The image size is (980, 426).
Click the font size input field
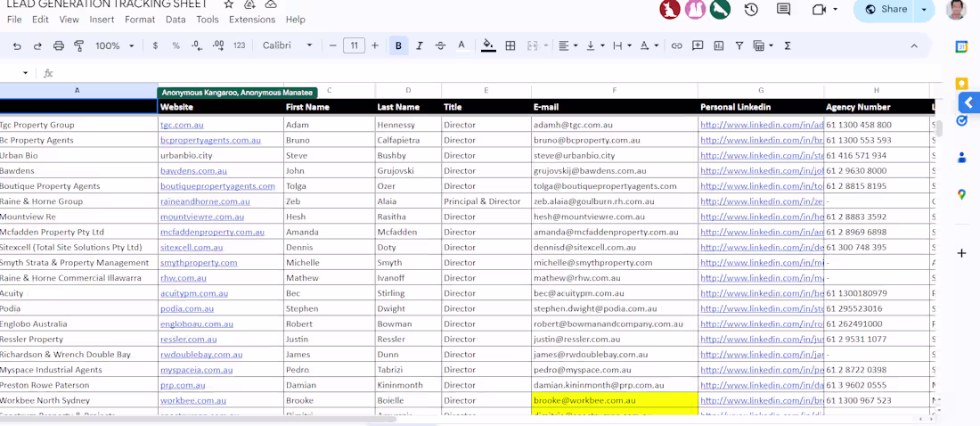(354, 45)
